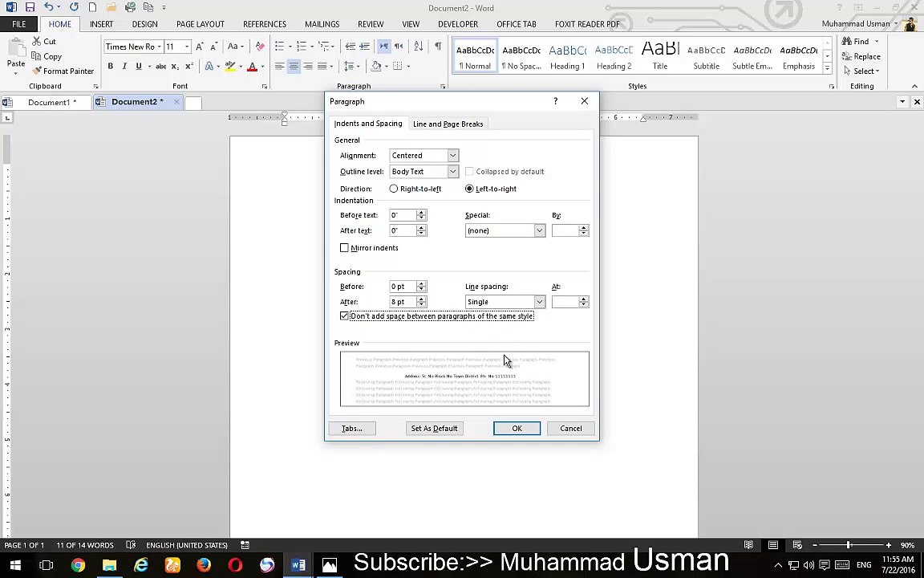
Task: Click the Spacing After field
Action: (403, 302)
